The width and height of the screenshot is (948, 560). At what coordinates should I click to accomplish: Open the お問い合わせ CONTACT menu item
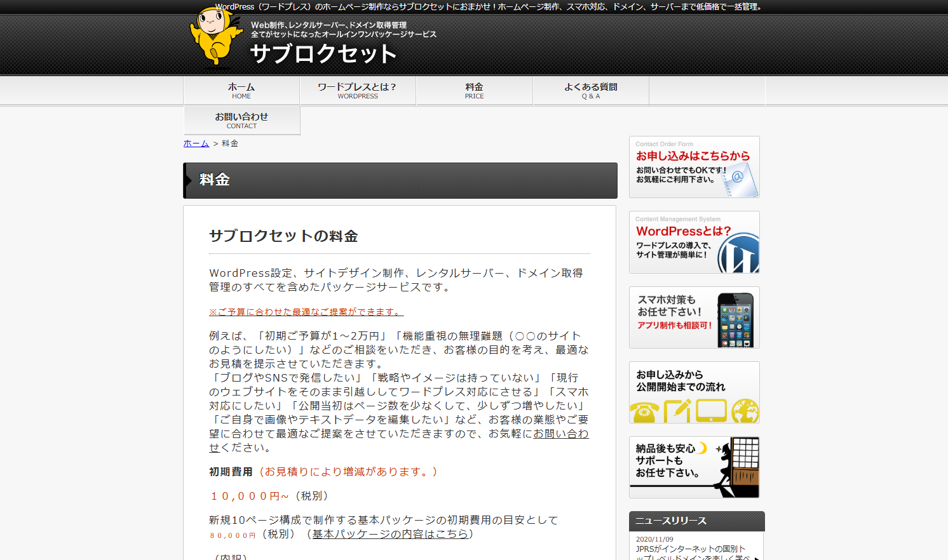[241, 121]
